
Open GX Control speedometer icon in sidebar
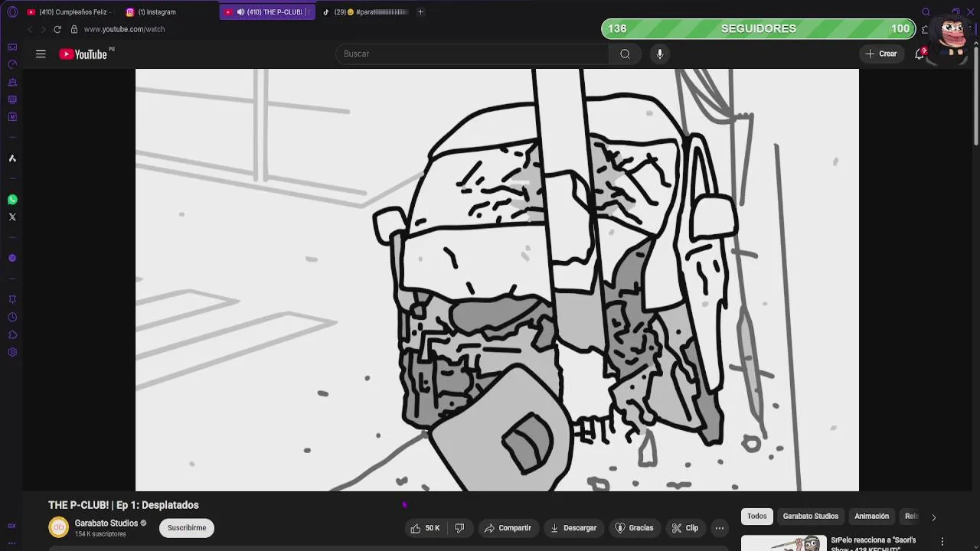pos(12,64)
